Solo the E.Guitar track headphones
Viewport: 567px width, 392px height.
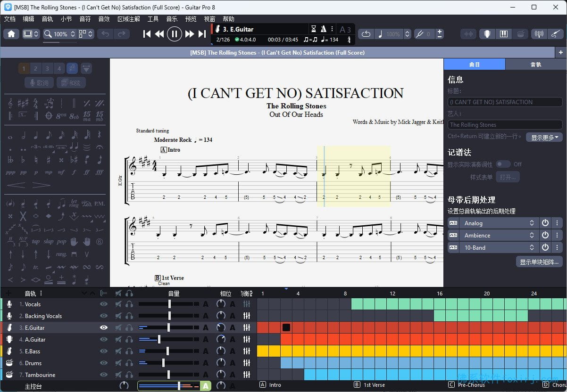click(129, 328)
